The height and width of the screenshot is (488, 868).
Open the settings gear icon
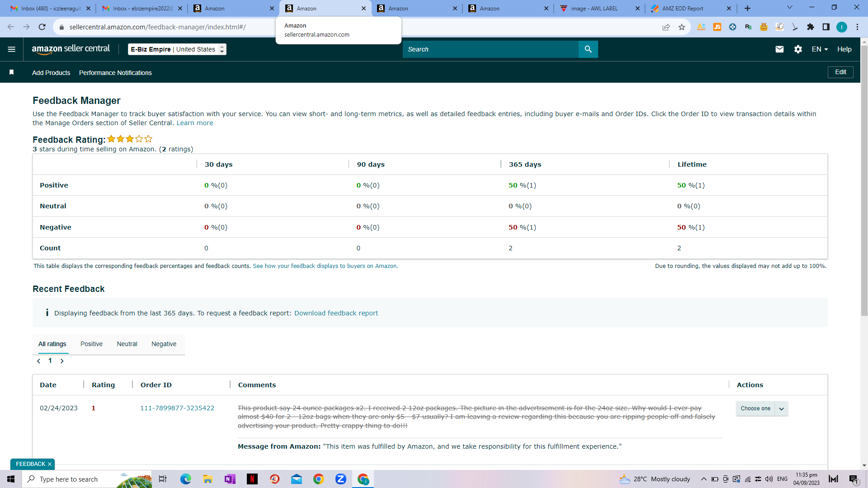pyautogui.click(x=798, y=49)
